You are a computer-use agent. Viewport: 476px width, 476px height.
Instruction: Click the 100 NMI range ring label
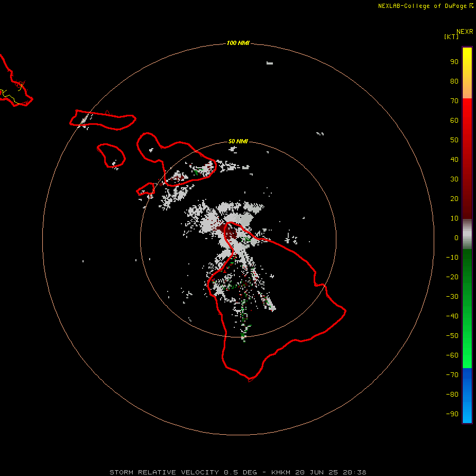click(x=238, y=43)
